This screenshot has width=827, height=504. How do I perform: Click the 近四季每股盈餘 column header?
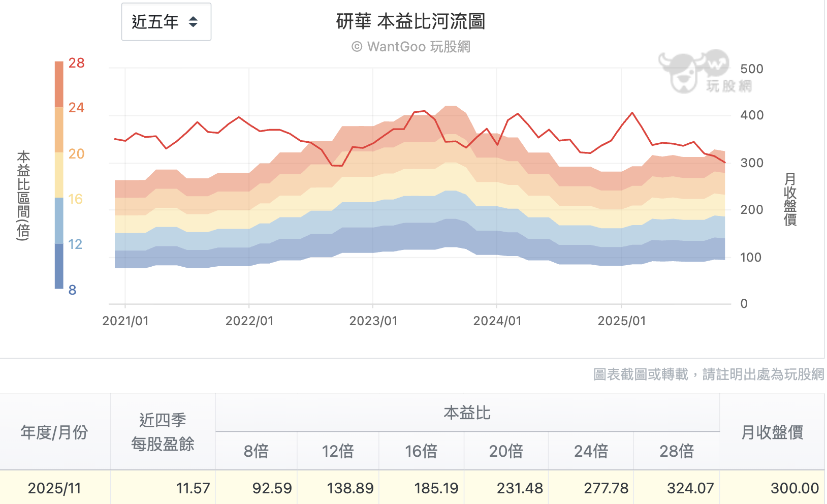pos(163,432)
